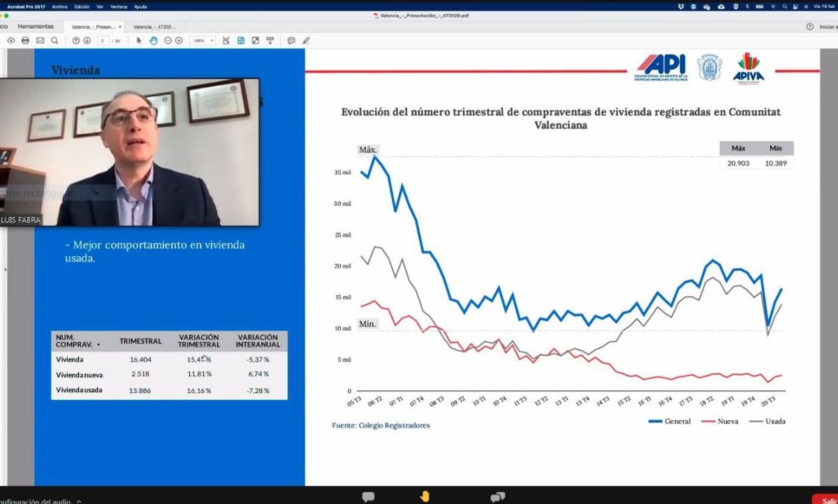Choose the arrow selection tool
Screen dimensions: 838x504
139,40
